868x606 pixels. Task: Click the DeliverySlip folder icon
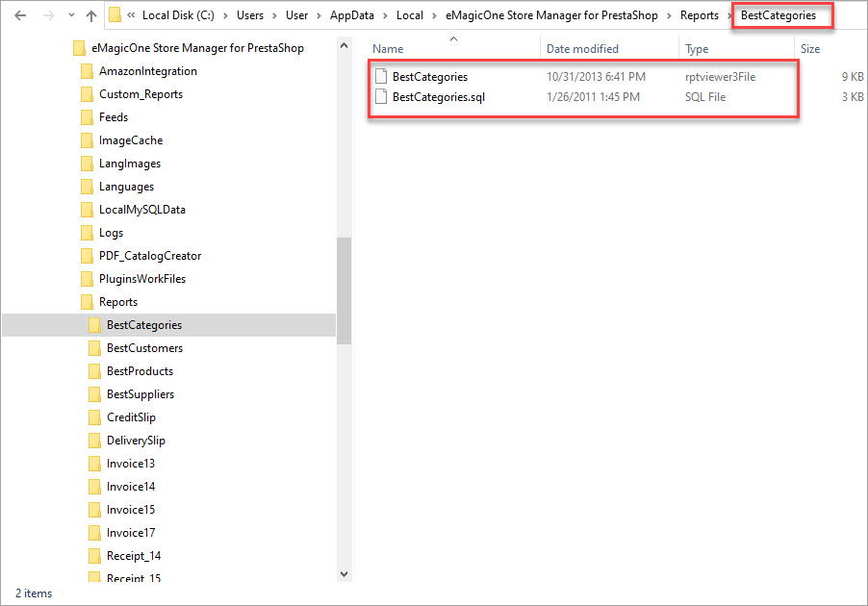point(94,441)
